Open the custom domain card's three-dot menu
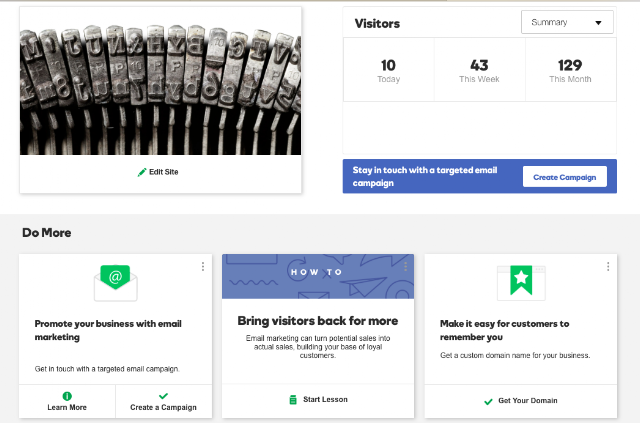Screen dimensions: 640x423 (x=608, y=267)
